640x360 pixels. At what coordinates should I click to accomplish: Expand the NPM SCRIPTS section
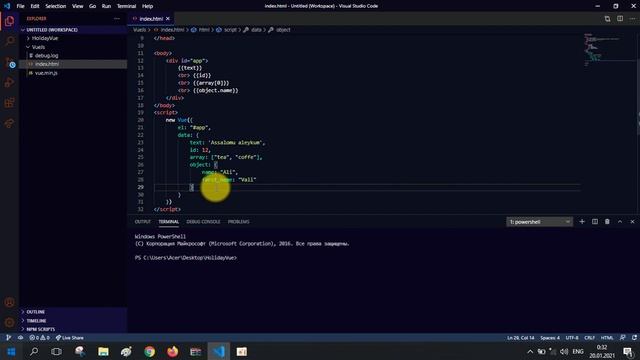click(x=73, y=329)
